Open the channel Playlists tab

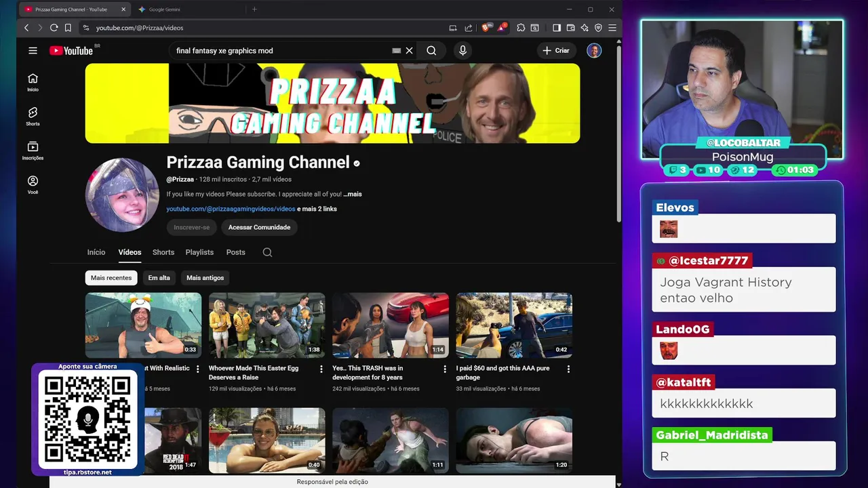(x=199, y=252)
